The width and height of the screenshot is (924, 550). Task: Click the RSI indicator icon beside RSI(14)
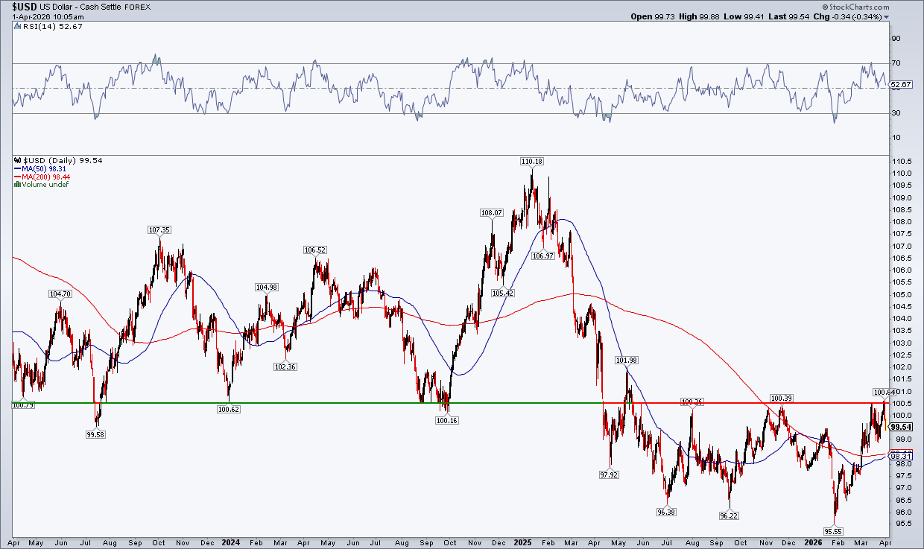point(18,27)
